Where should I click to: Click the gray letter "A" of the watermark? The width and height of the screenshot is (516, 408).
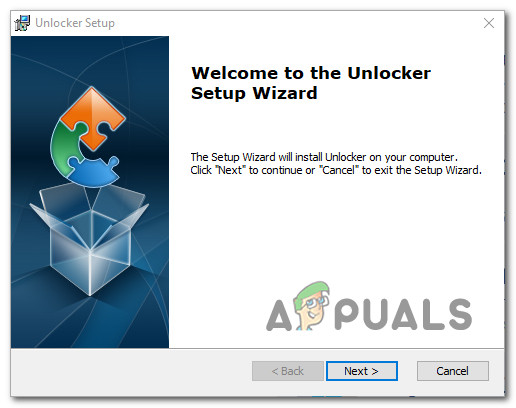tap(279, 315)
